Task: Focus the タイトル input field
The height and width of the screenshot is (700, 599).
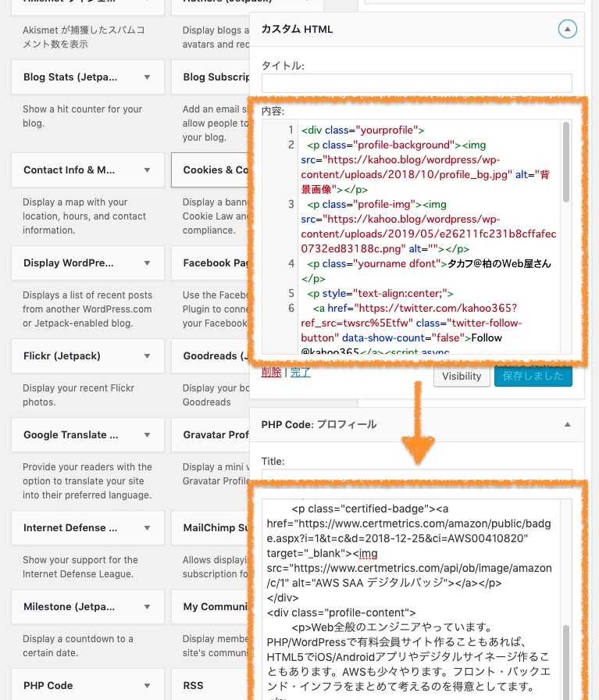Action: click(416, 84)
